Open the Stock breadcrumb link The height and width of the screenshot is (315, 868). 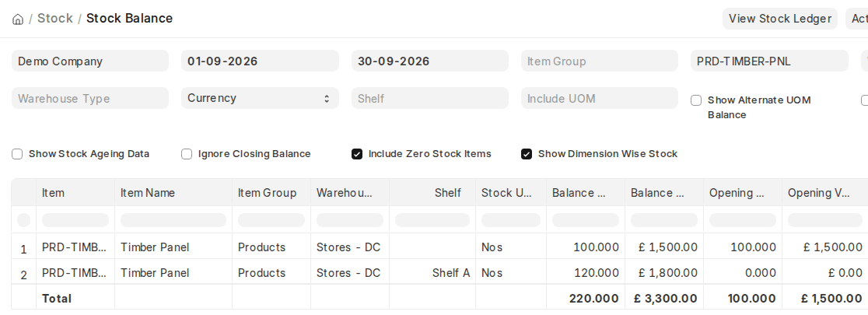coord(54,18)
